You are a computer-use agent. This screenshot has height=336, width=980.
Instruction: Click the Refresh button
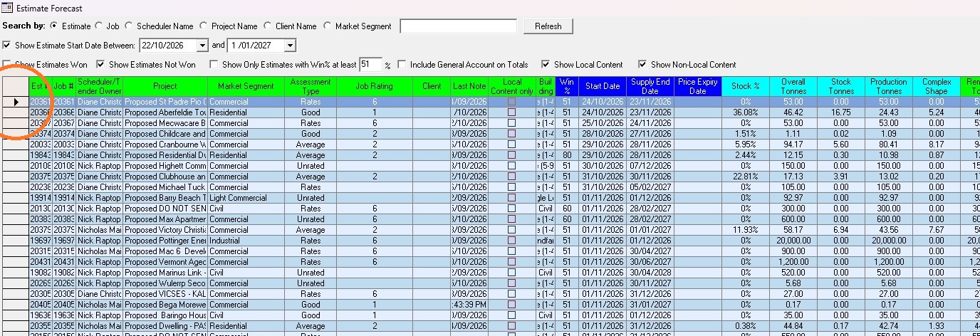point(548,26)
